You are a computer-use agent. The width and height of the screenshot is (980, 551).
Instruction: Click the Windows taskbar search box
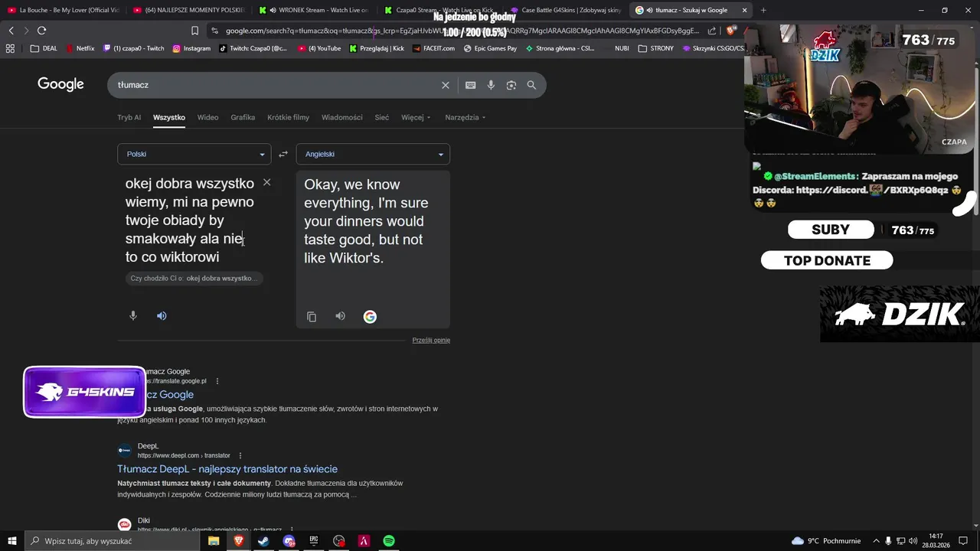pos(113,541)
